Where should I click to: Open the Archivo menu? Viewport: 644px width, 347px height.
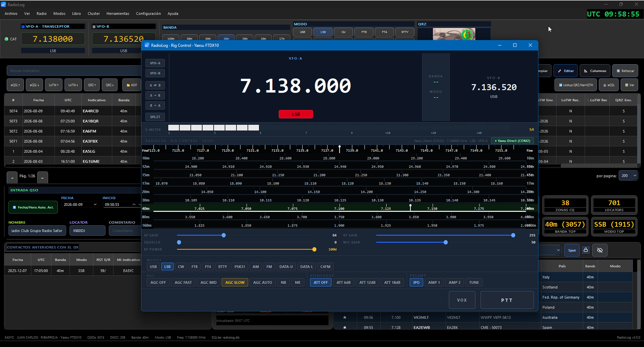click(x=11, y=13)
